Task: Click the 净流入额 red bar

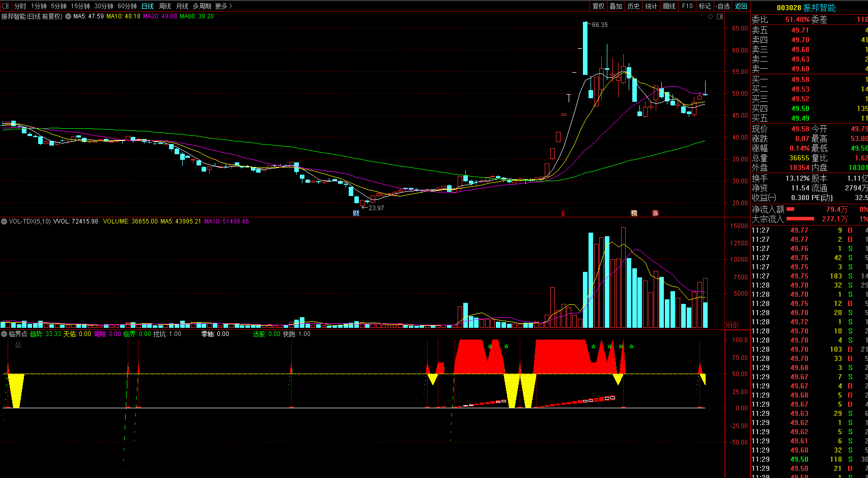Action: click(x=790, y=209)
